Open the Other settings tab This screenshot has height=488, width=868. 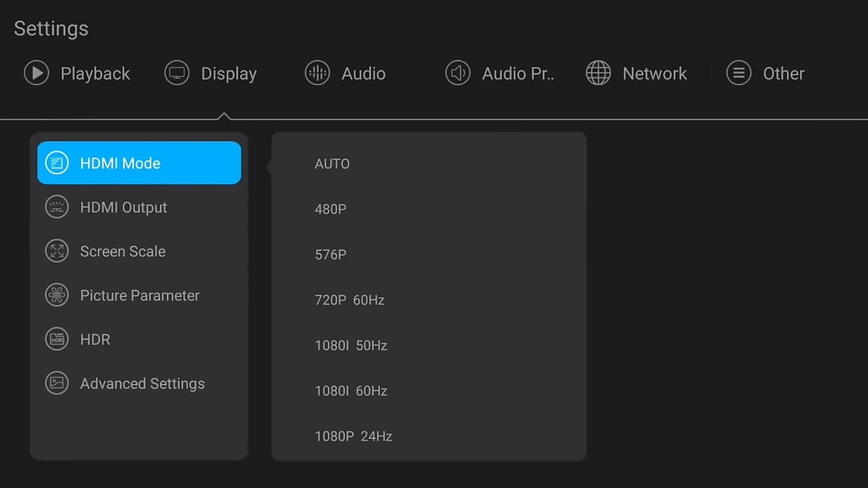765,73
